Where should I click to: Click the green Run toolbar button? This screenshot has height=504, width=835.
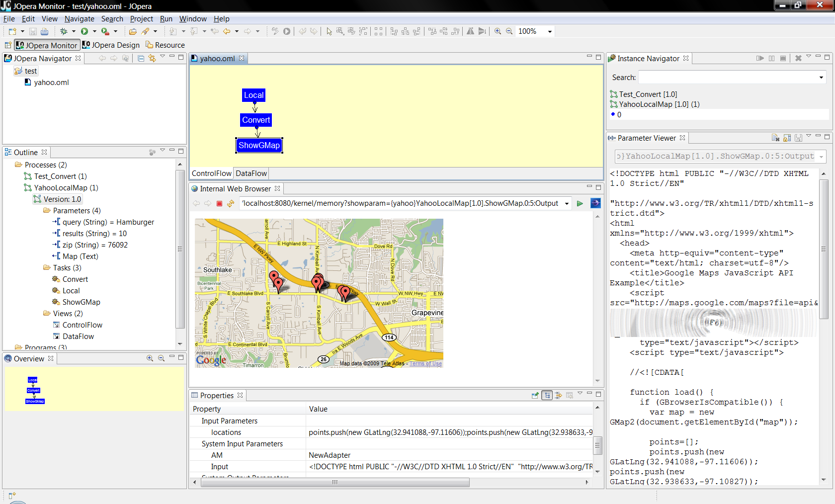click(x=84, y=31)
